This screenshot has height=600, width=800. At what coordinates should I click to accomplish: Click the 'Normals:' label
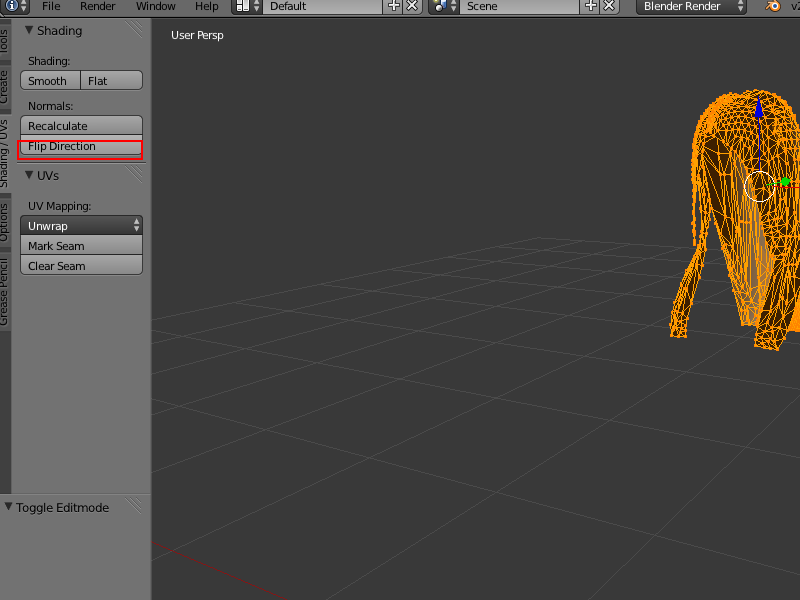[x=51, y=106]
